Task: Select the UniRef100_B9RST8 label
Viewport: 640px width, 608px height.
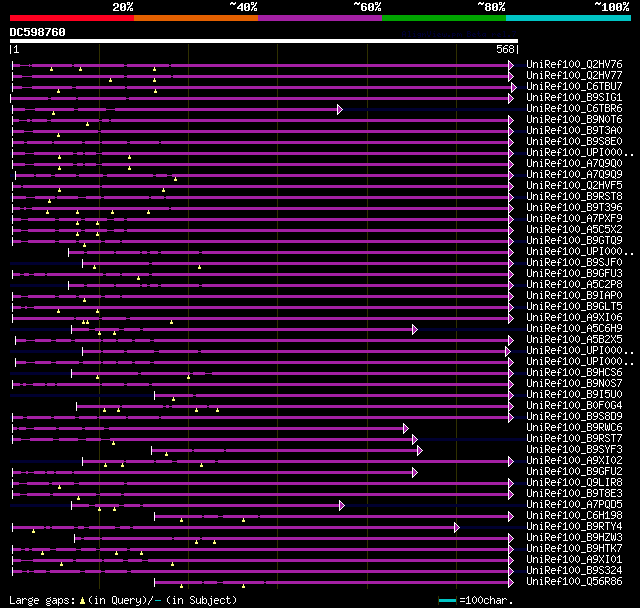Action: click(x=574, y=197)
